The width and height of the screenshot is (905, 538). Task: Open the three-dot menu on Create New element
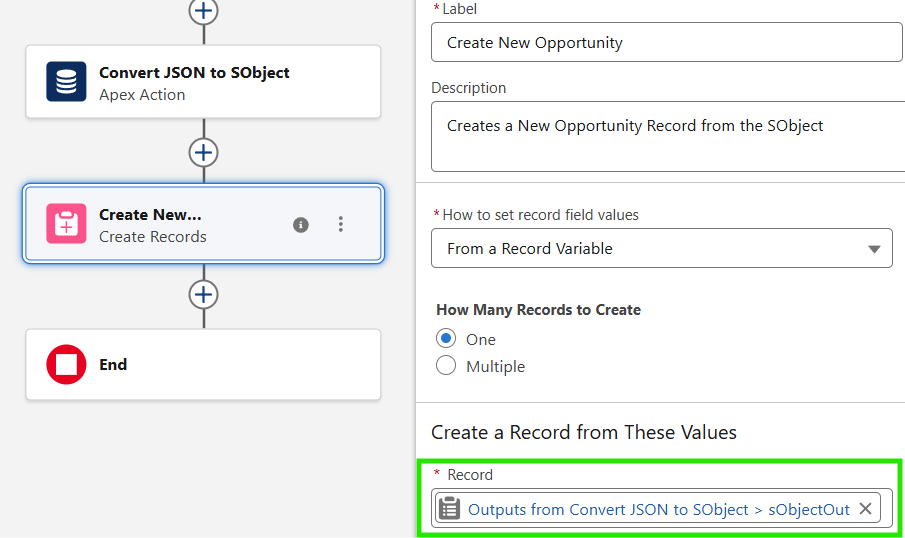(x=341, y=225)
